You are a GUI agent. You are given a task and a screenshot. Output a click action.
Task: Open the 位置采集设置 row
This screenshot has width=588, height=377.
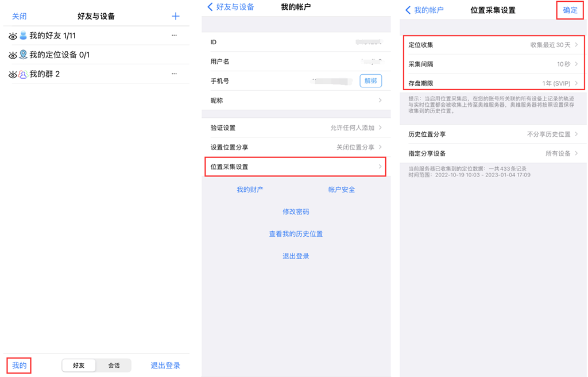[295, 167]
